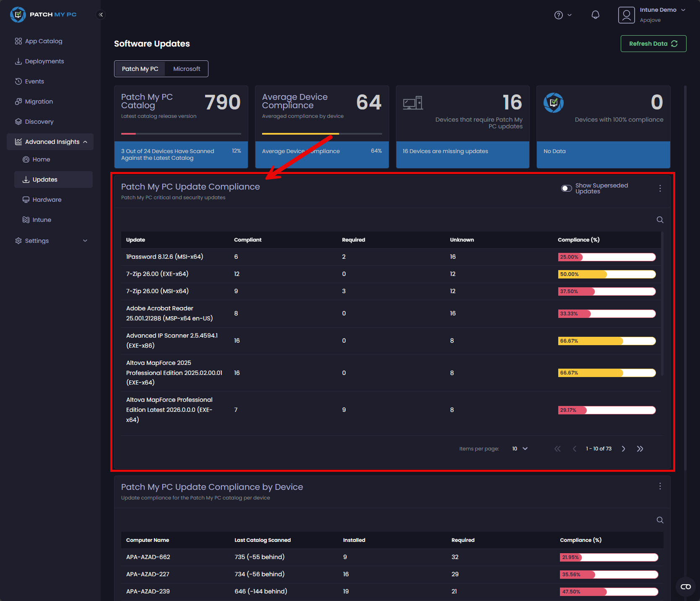Viewport: 700px width, 601px height.
Task: Select the Patch My PC tab
Action: point(140,69)
